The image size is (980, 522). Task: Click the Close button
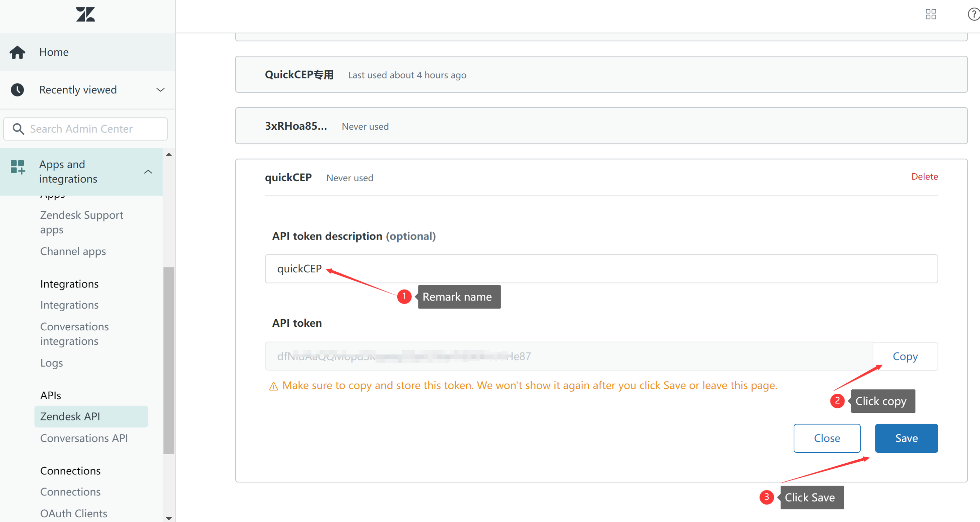827,438
